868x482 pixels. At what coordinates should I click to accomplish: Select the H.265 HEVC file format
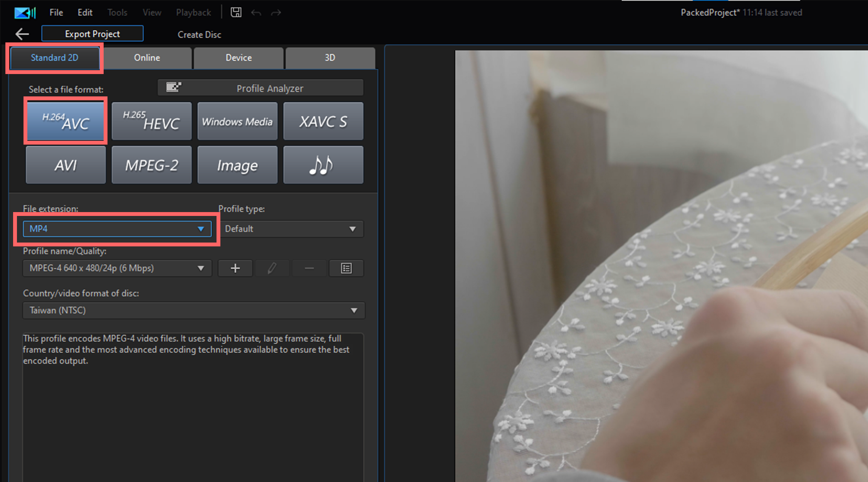tap(151, 121)
